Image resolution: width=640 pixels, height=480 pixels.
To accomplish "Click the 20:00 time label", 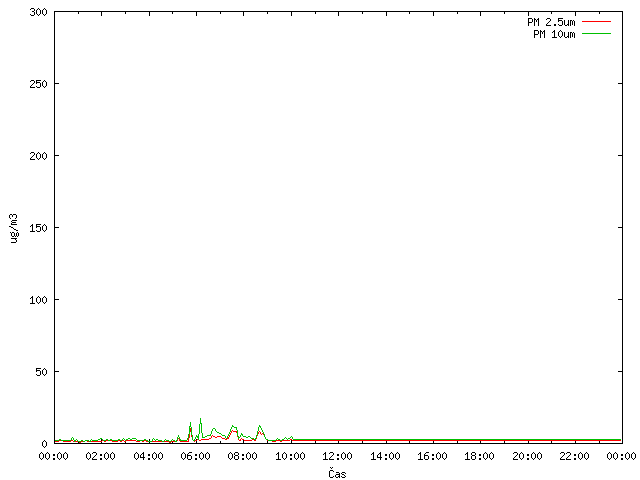I will 527,456.
